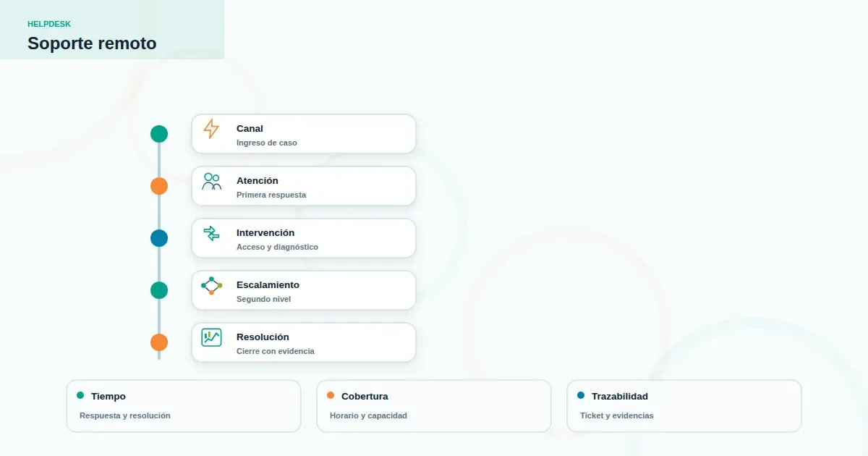Click the swap arrows icon in Intervención card

(x=211, y=233)
